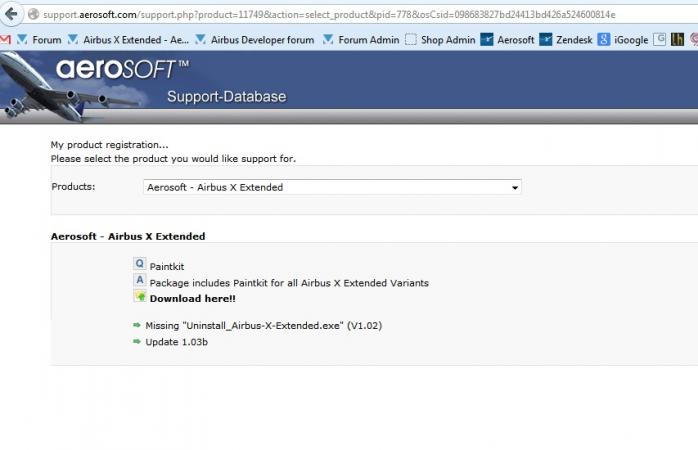698x450 pixels.
Task: Click green arrow beside Update 1.03b
Action: [x=137, y=342]
